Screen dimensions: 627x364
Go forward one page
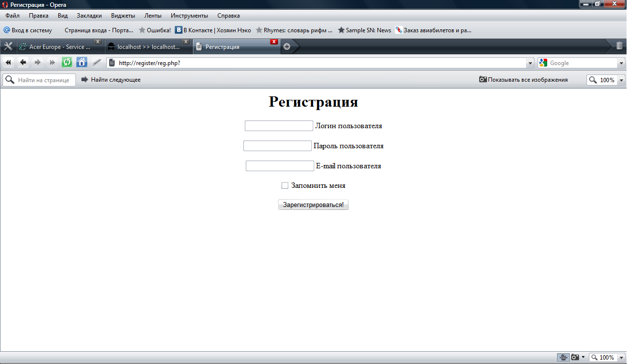(38, 63)
